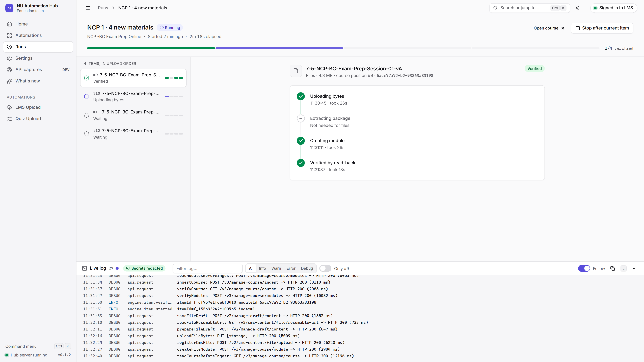Click the Secrets redacted badge
Viewport: 644px width, 362px height.
click(144, 268)
